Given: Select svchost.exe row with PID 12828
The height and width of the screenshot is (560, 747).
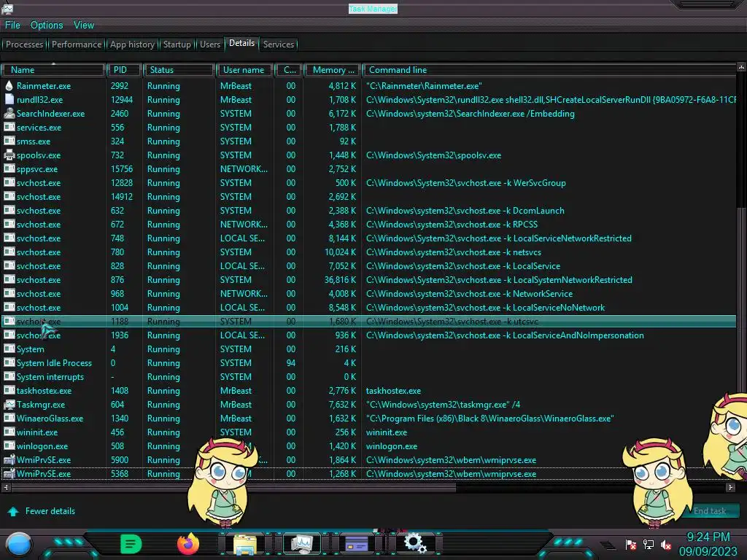Looking at the screenshot, I should (369, 183).
